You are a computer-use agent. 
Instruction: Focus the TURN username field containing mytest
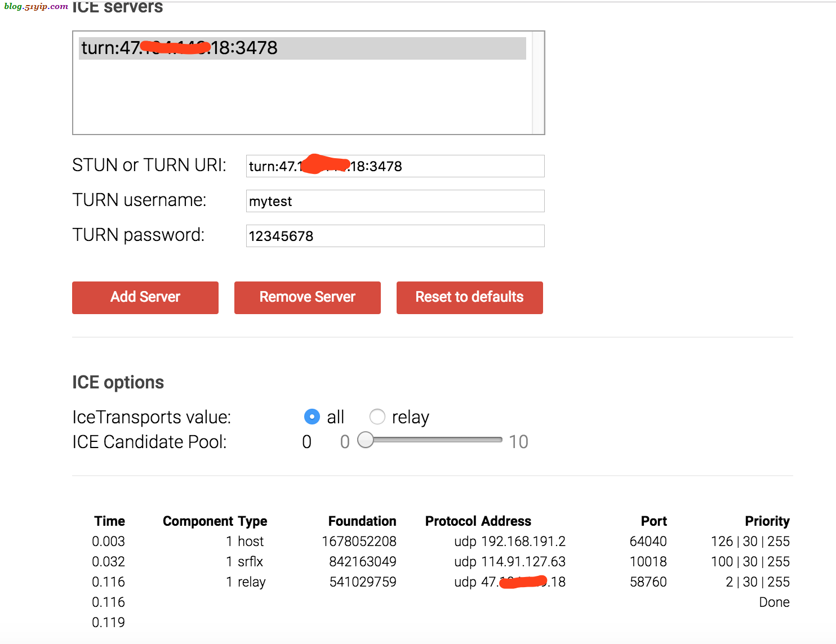click(x=395, y=201)
